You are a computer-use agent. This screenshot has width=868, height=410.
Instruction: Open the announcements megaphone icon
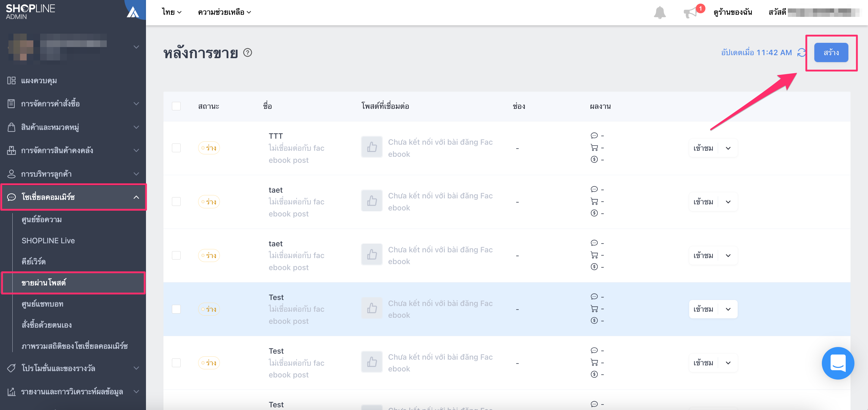click(x=690, y=13)
